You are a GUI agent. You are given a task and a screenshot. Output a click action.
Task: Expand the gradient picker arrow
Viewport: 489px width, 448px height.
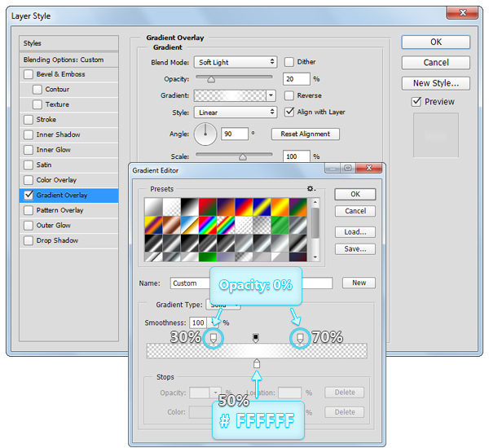271,95
